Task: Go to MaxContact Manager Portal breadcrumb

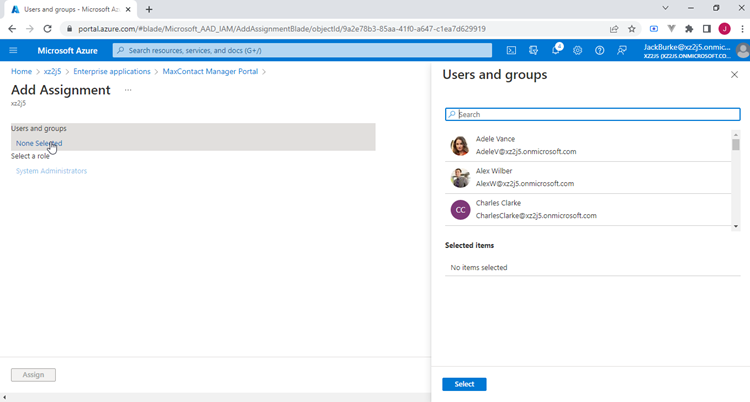Action: tap(210, 71)
